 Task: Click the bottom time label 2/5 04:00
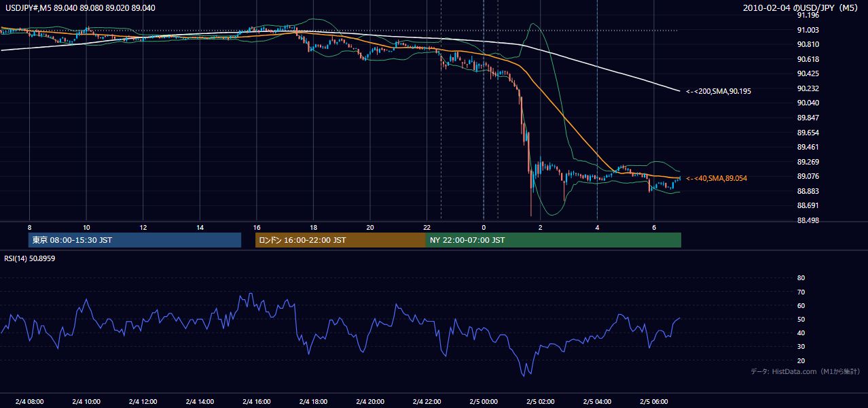tap(597, 401)
